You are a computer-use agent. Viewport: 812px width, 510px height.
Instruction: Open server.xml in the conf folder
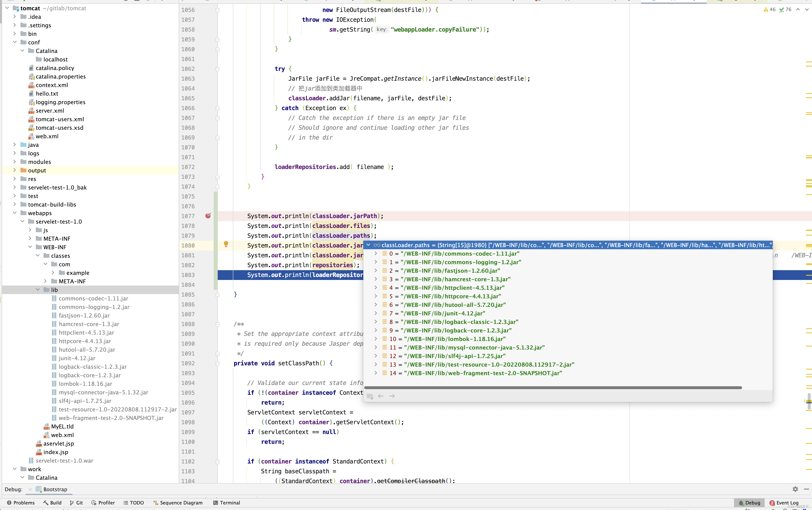point(49,111)
